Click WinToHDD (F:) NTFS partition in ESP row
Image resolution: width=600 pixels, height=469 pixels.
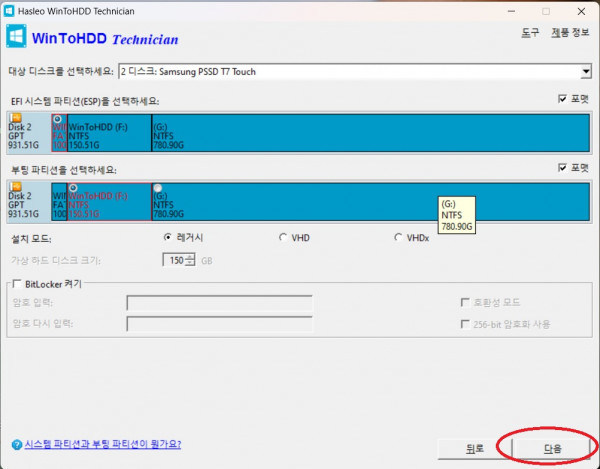[x=109, y=133]
